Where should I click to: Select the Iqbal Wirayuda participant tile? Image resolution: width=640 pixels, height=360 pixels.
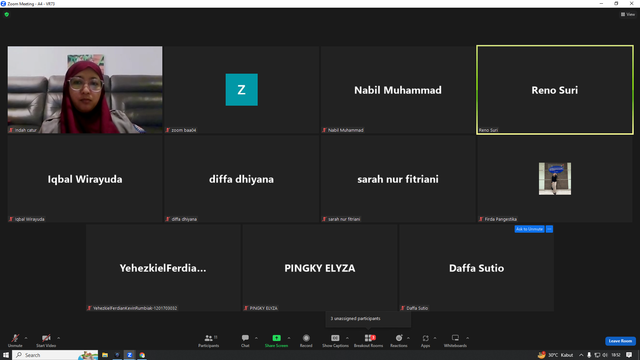click(85, 179)
